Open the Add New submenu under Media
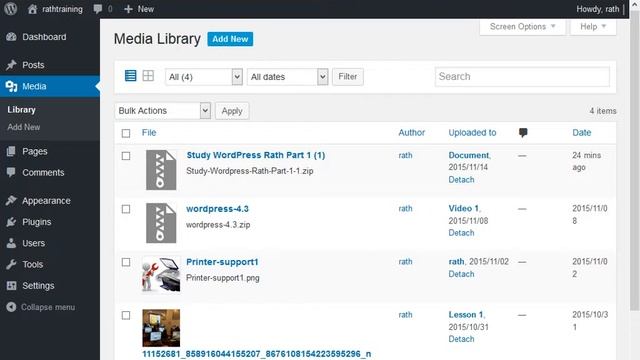Viewport: 640px width, 360px height. coord(24,127)
